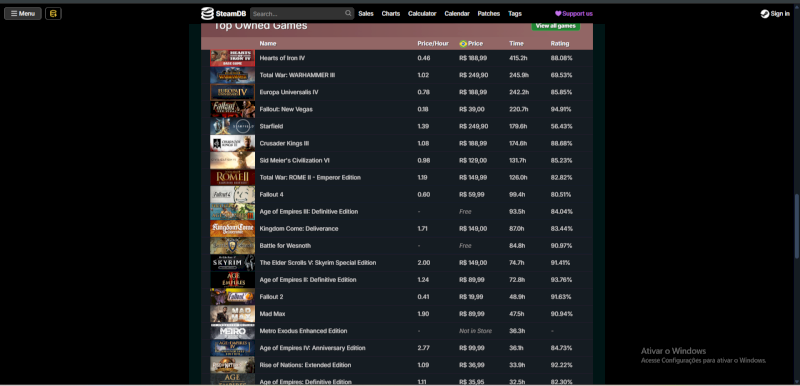Click the R$ 39,00 price cell
The width and height of the screenshot is (800, 386).
pyautogui.click(x=472, y=109)
